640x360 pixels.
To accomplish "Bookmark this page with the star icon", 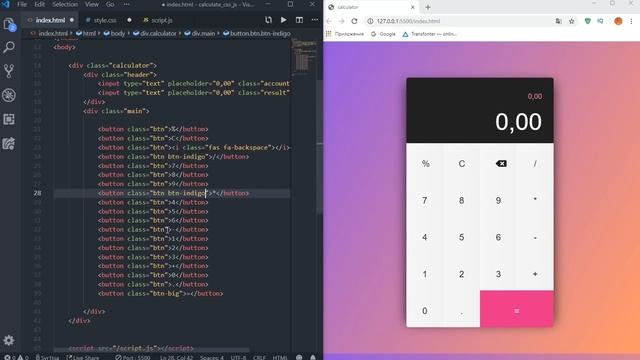I will coord(571,21).
